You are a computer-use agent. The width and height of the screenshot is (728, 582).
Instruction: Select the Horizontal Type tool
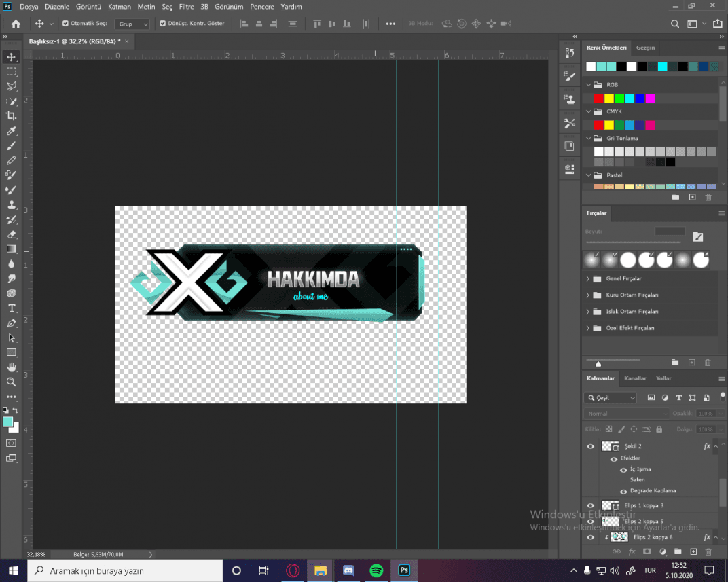click(11, 308)
